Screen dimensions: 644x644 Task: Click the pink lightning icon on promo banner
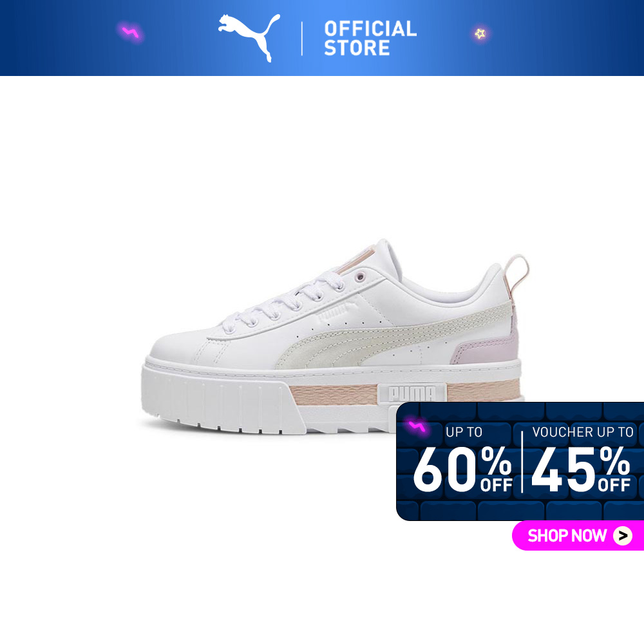point(417,427)
